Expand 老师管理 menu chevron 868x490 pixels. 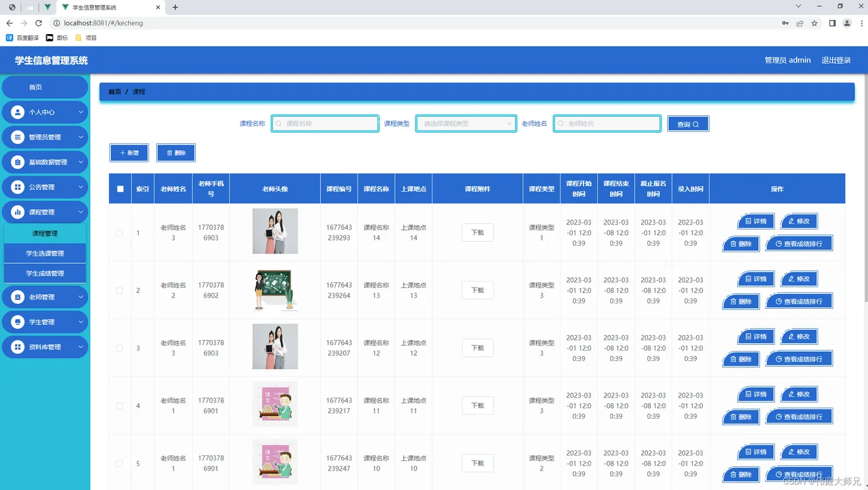click(x=81, y=297)
